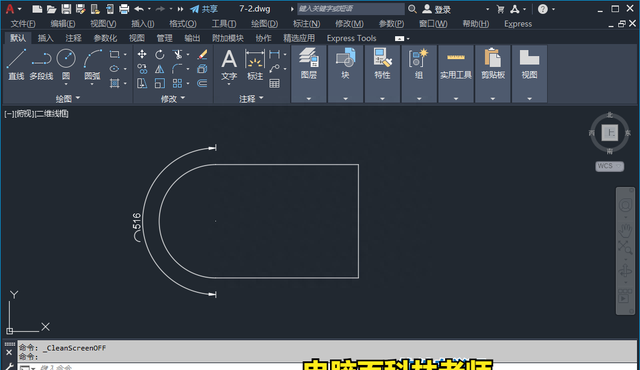640x370 pixels.
Task: Open the Undo history dropdown arrow
Action: [x=149, y=9]
